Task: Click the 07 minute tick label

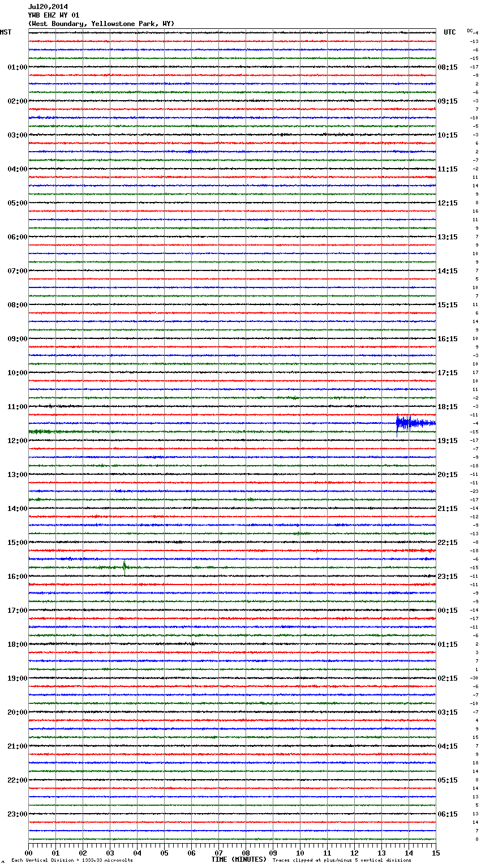Action: tap(218, 853)
